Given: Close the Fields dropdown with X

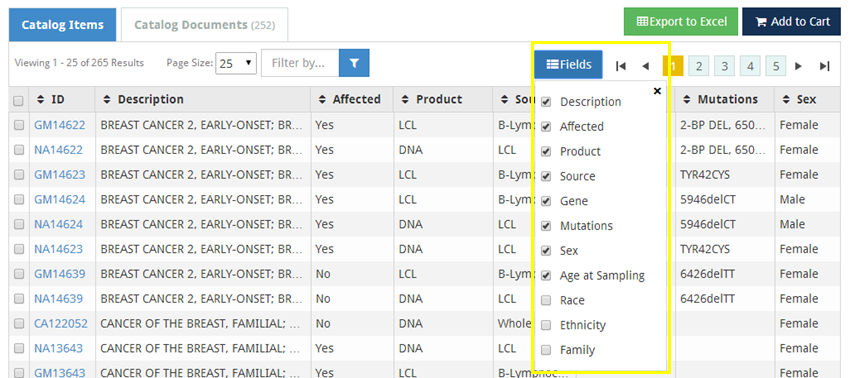Looking at the screenshot, I should pos(657,91).
